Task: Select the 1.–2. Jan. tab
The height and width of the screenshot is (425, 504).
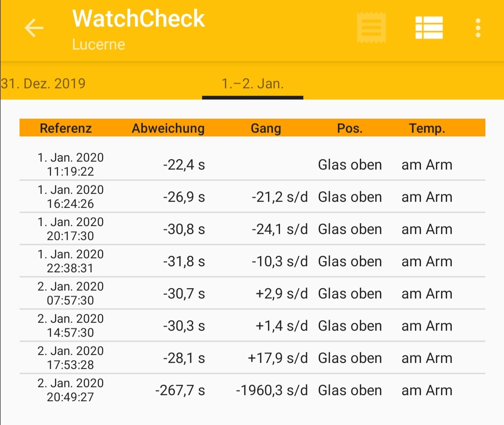Action: 252,84
